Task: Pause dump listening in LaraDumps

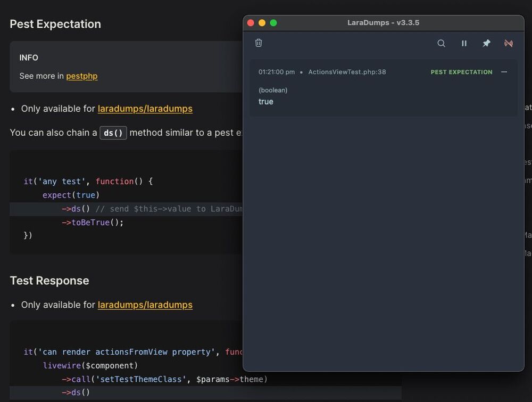Action: pyautogui.click(x=464, y=43)
